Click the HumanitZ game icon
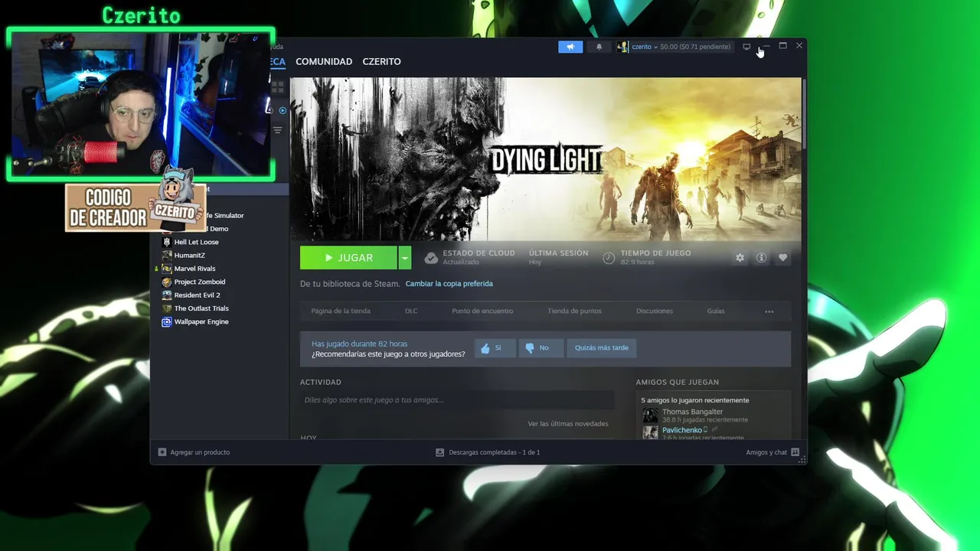The width and height of the screenshot is (980, 551). tap(167, 255)
